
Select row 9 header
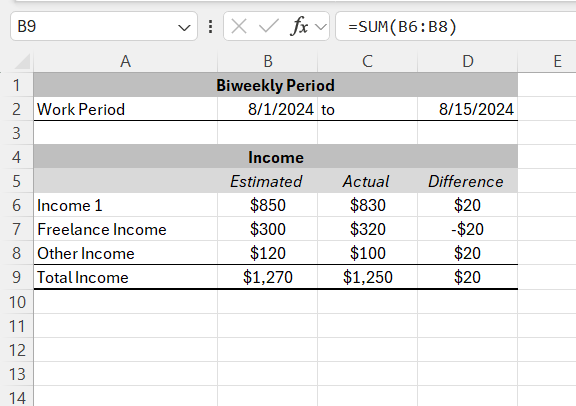click(x=17, y=277)
